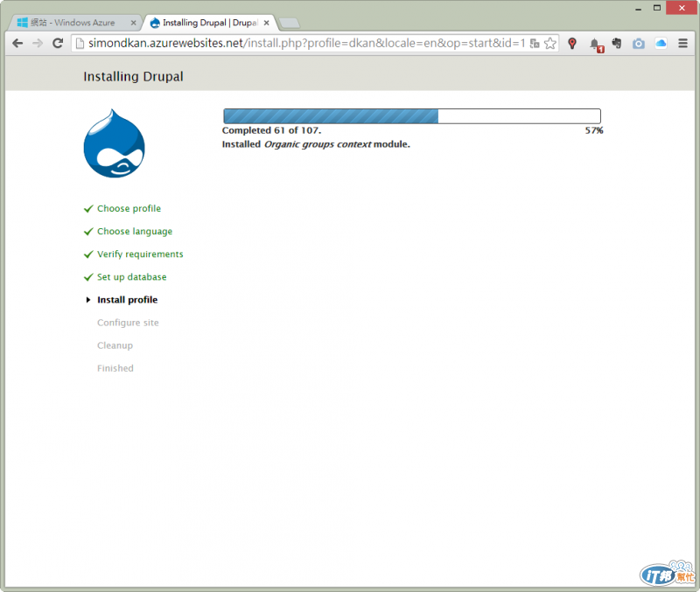Image resolution: width=700 pixels, height=592 pixels.
Task: Click the Evernote elephant extension icon
Action: (x=617, y=43)
